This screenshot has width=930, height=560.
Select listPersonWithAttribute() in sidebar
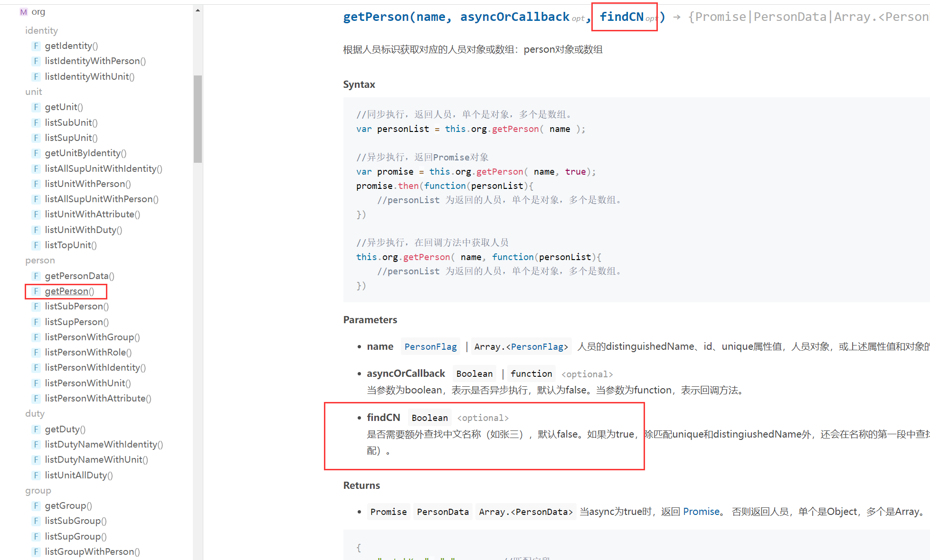(98, 399)
